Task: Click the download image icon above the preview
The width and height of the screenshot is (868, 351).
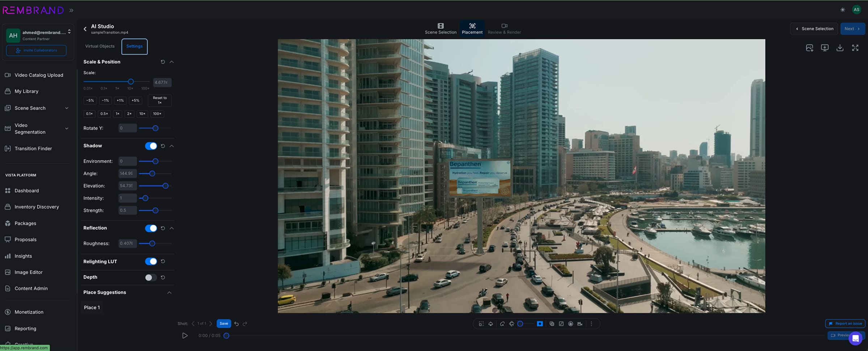Action: tap(809, 47)
